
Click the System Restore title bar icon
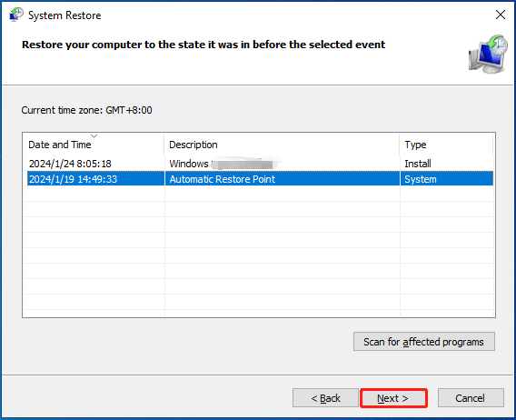[x=15, y=15]
